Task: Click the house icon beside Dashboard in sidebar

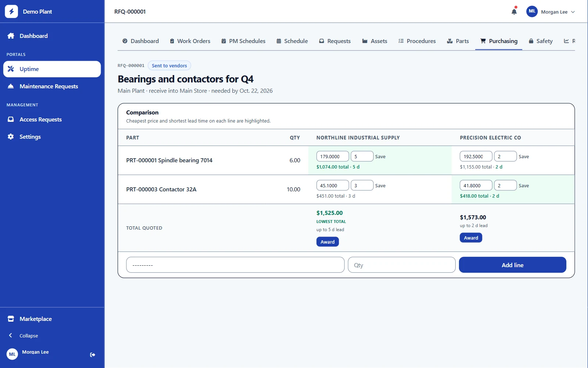Action: click(11, 36)
